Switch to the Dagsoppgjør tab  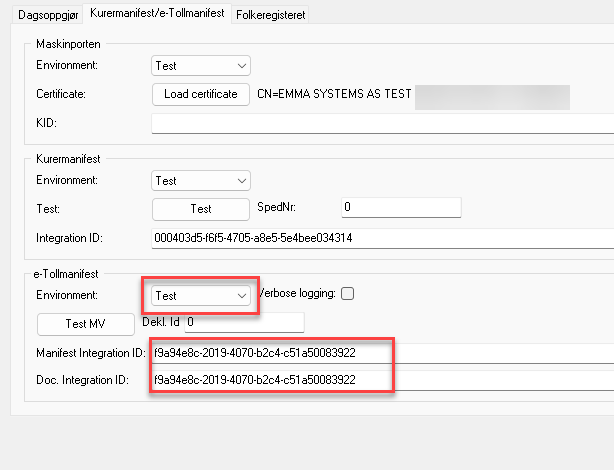click(x=42, y=14)
